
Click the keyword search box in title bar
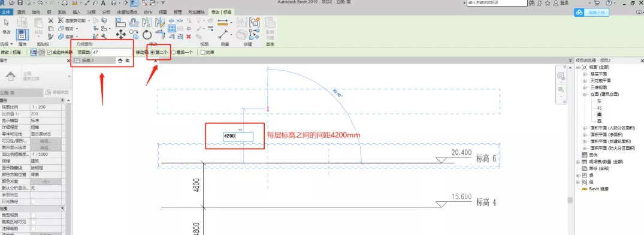pos(497,3)
